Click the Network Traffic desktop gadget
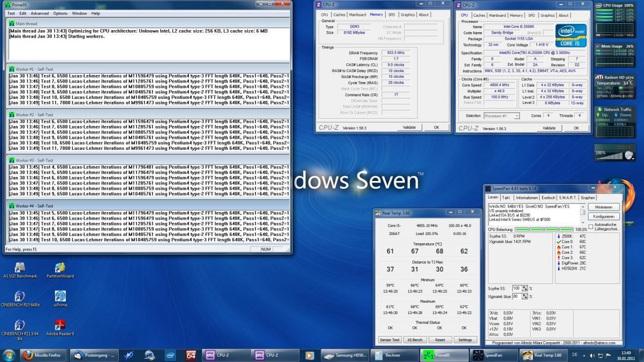644x362 pixels. point(615,122)
